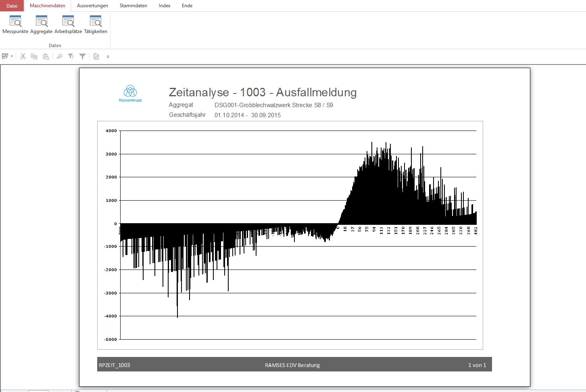Open the Stammdaten tab
Screen dimensions: 586x392
(133, 6)
